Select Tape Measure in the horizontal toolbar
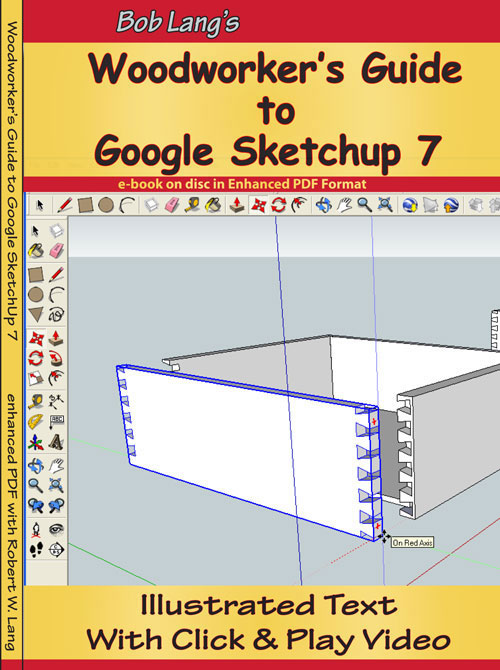500x670 pixels. click(x=193, y=205)
